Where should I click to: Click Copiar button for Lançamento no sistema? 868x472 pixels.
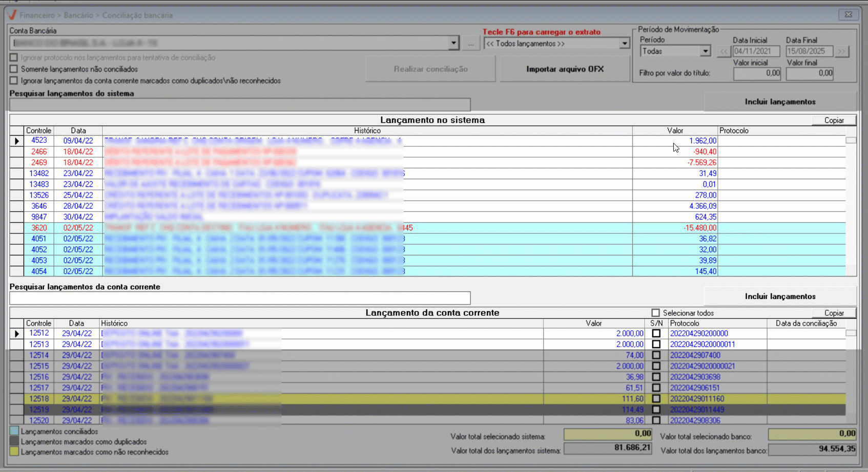(x=834, y=120)
